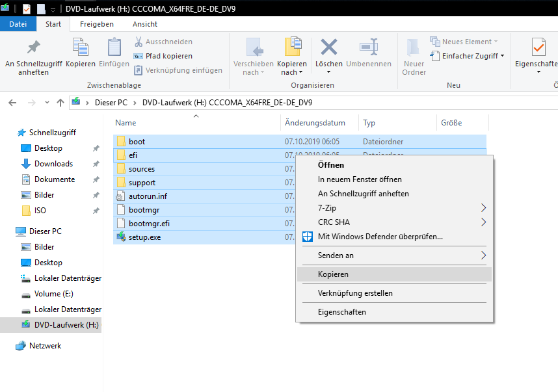558x392 pixels.
Task: Click the Windows Defender shield icon in context menu
Action: pyautogui.click(x=308, y=237)
